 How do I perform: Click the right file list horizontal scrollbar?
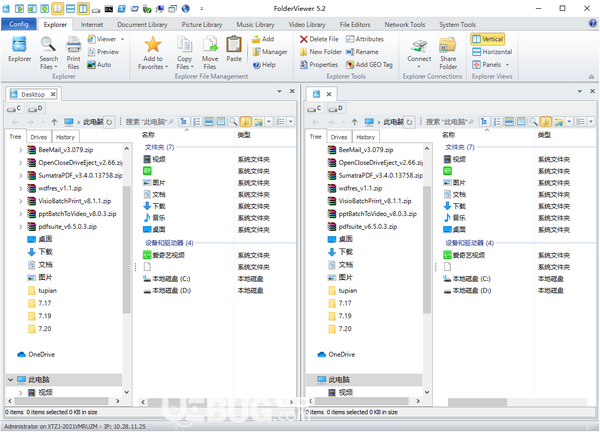pyautogui.click(x=477, y=402)
